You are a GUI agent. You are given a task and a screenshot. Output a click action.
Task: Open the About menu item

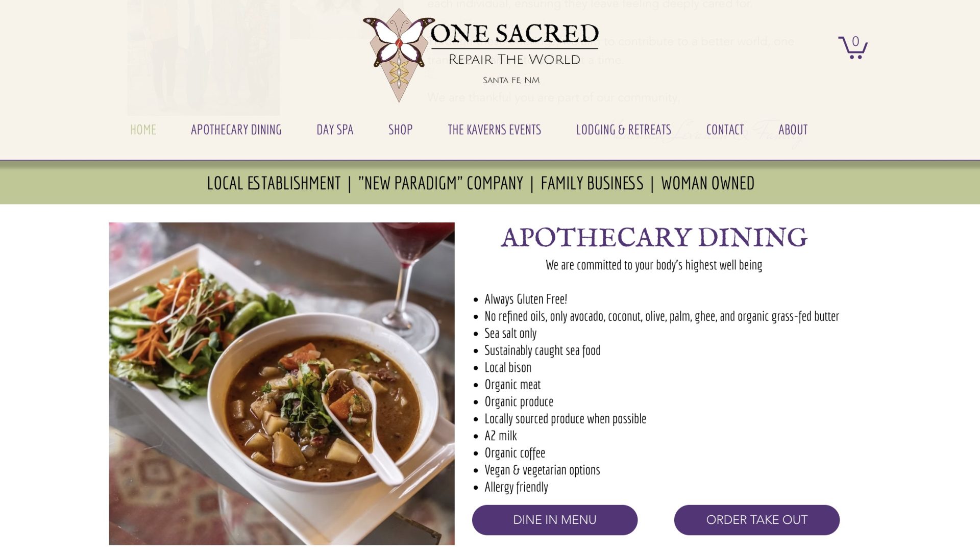(x=793, y=130)
